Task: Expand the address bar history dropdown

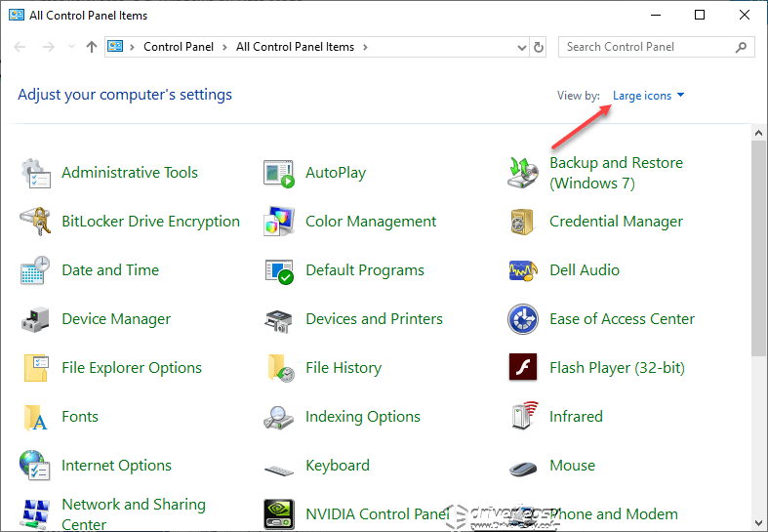Action: click(522, 47)
